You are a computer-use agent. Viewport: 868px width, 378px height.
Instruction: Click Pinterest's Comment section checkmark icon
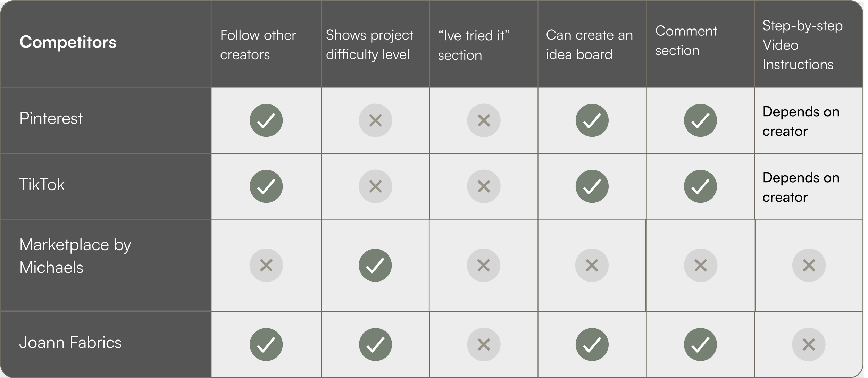pos(700,120)
